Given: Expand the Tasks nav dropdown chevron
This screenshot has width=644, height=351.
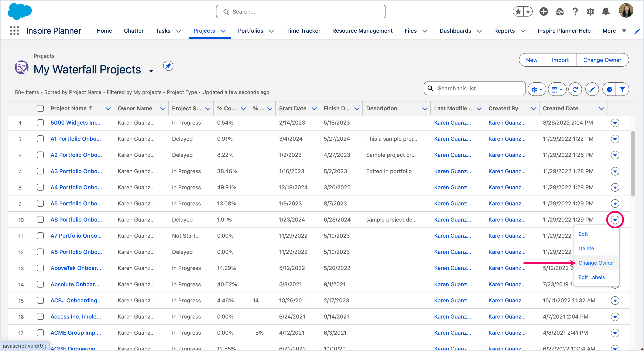Looking at the screenshot, I should pos(178,31).
